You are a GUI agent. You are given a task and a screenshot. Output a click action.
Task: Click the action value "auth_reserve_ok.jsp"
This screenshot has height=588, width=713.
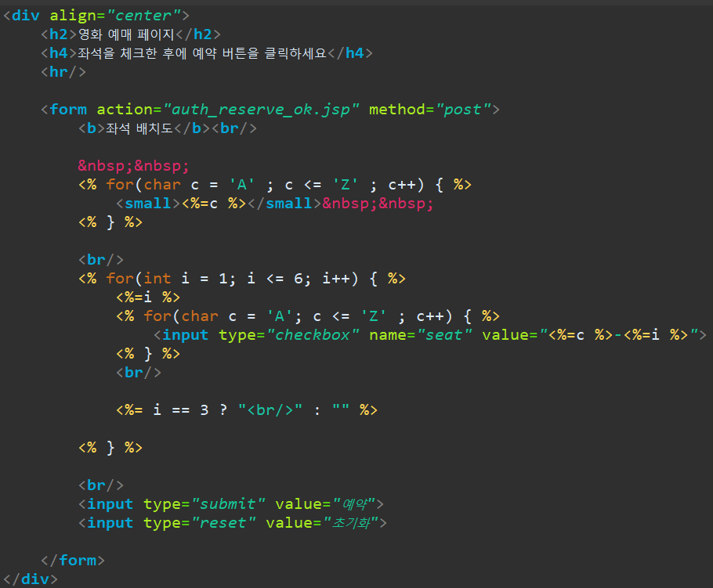(x=261, y=110)
